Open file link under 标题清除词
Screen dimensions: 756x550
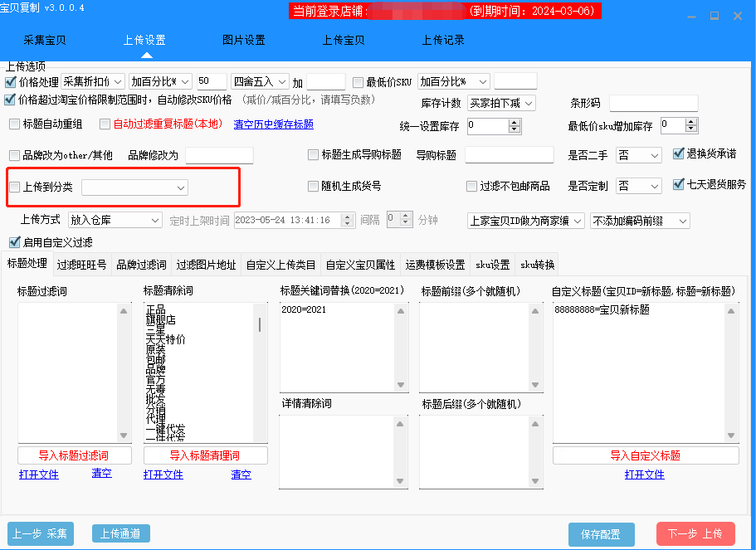click(x=163, y=475)
